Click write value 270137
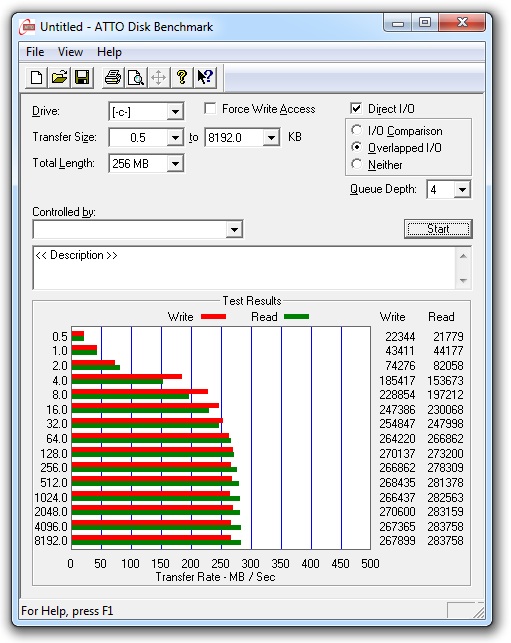This screenshot has width=511, height=643. [x=397, y=454]
